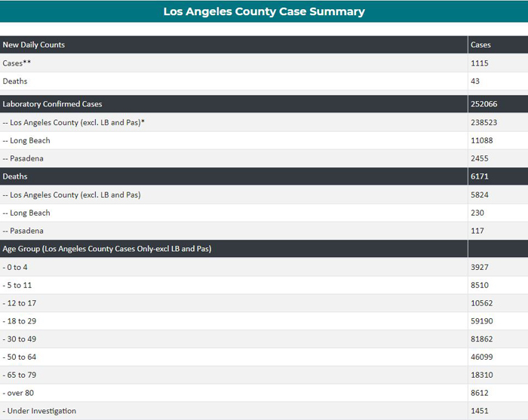Click the new daily cases value 1115
Viewport: 528px width, 420px height.
coord(480,63)
